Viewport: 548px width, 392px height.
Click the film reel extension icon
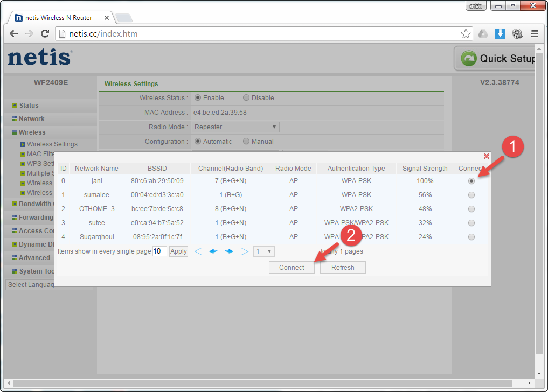(517, 34)
